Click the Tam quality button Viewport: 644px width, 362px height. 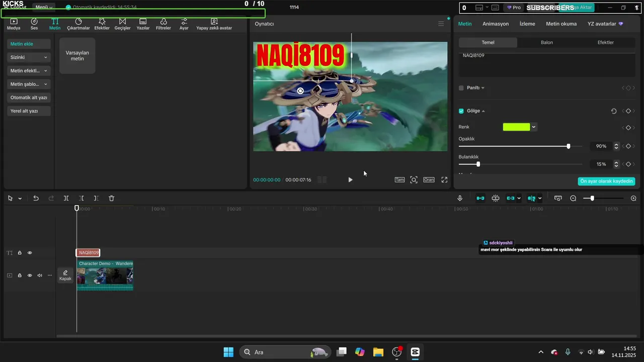pos(399,179)
